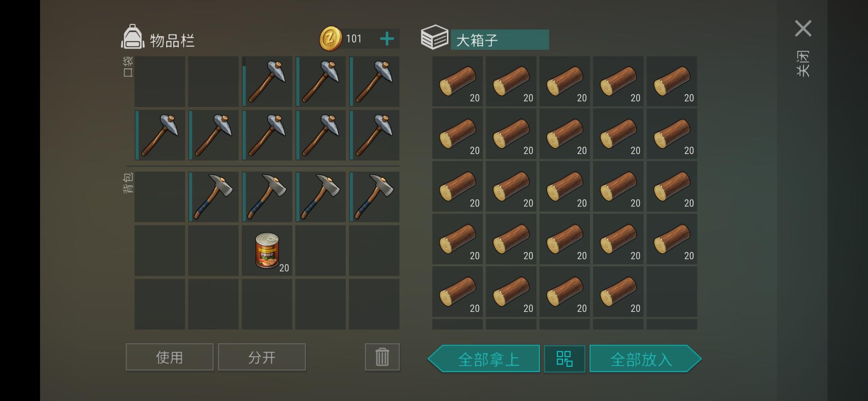Screen dimensions: 868x401
Task: Close the inventory with X button
Action: [x=803, y=29]
